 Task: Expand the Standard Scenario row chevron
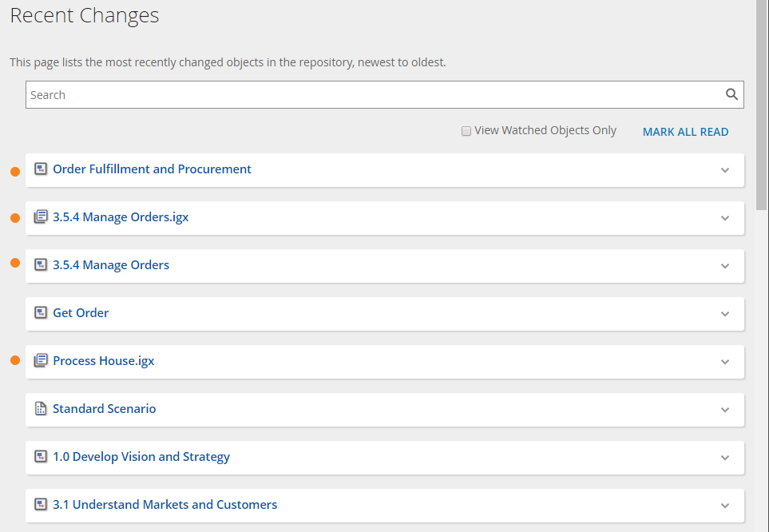click(x=725, y=410)
